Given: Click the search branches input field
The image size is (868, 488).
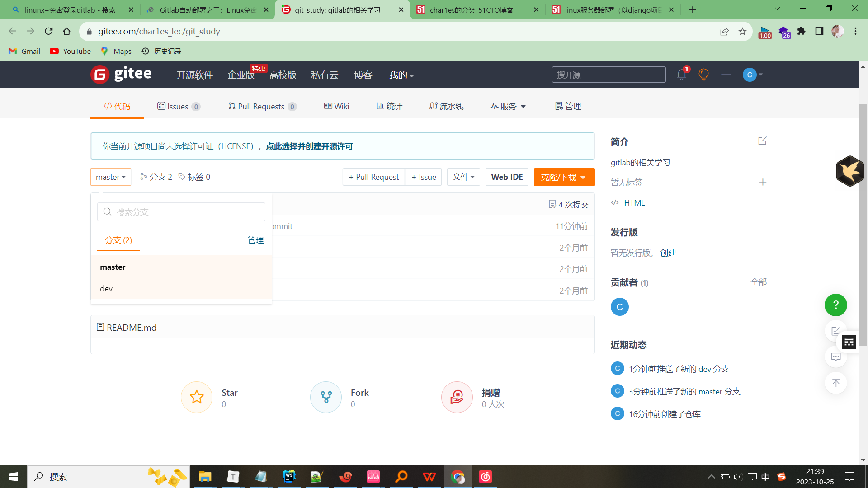Looking at the screenshot, I should [x=181, y=211].
